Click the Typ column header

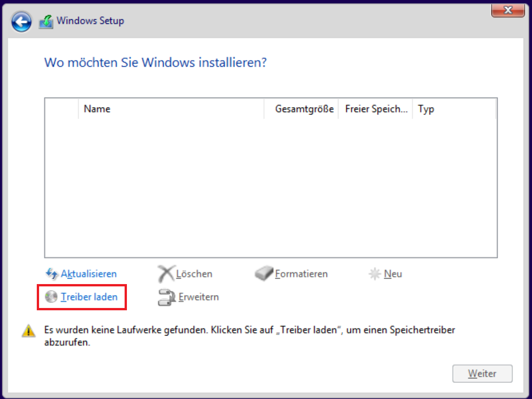pos(454,109)
